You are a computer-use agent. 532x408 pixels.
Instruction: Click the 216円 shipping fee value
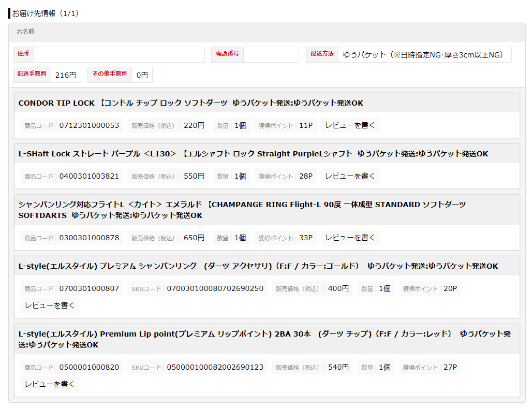click(66, 75)
